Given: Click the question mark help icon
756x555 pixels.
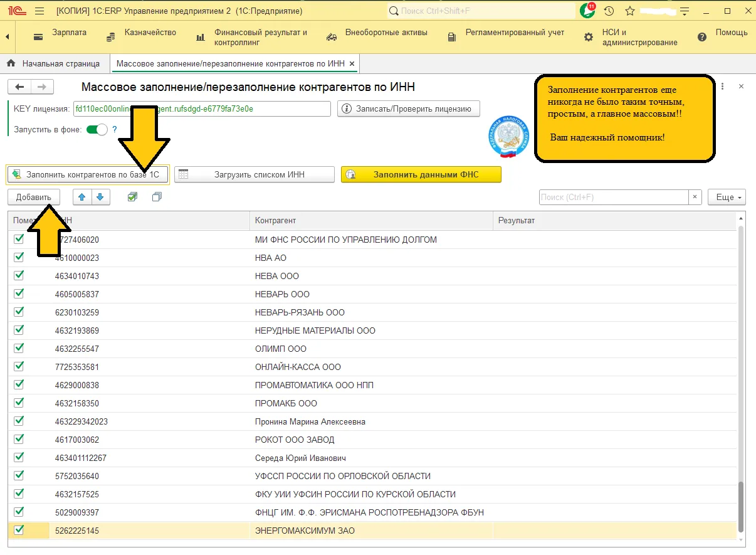Looking at the screenshot, I should pos(115,130).
